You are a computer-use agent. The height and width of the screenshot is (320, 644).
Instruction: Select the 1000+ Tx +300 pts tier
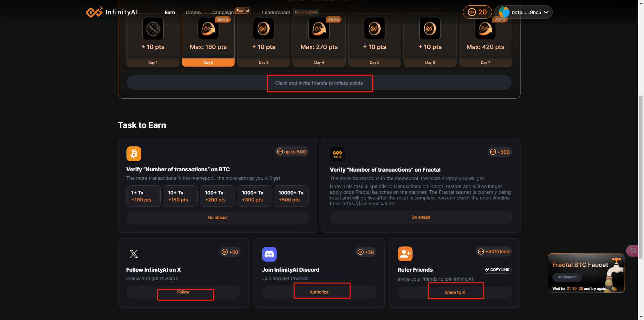(x=254, y=196)
